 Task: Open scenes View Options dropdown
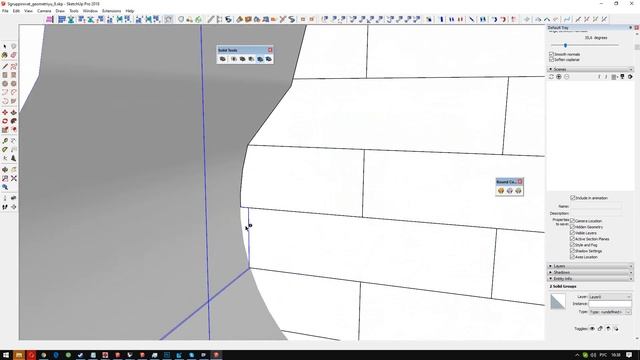point(614,77)
